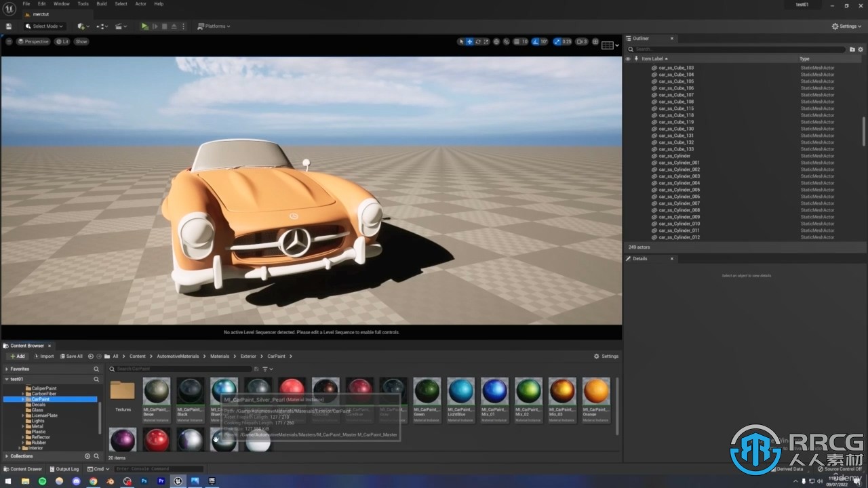This screenshot has width=868, height=488.
Task: Toggle visibility of car_ss_Cube_103
Action: point(627,68)
